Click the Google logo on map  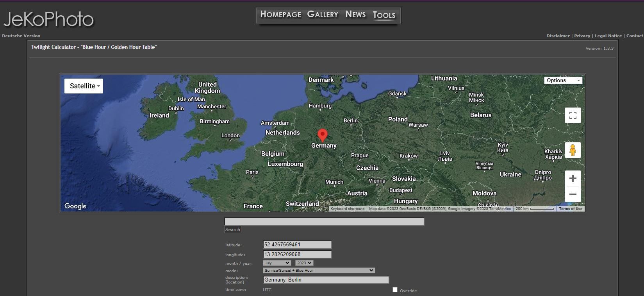pyautogui.click(x=75, y=206)
